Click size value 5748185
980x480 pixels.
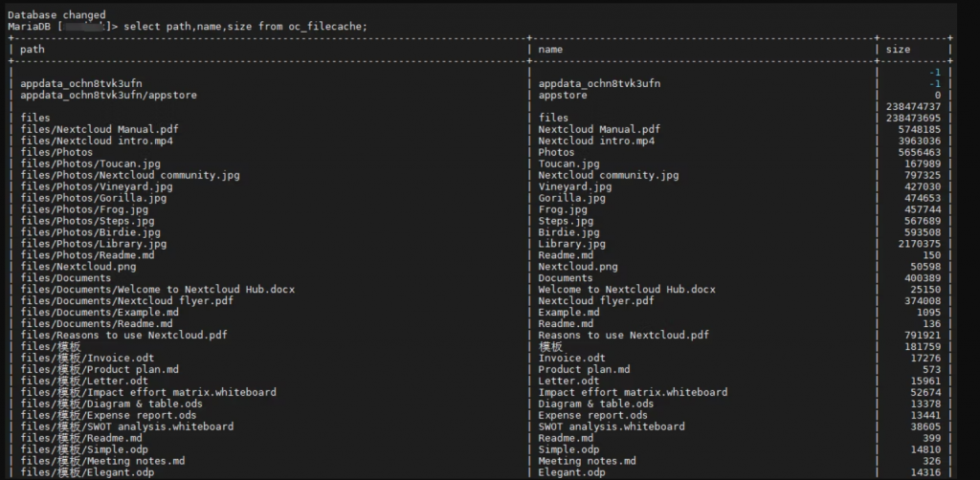(920, 130)
